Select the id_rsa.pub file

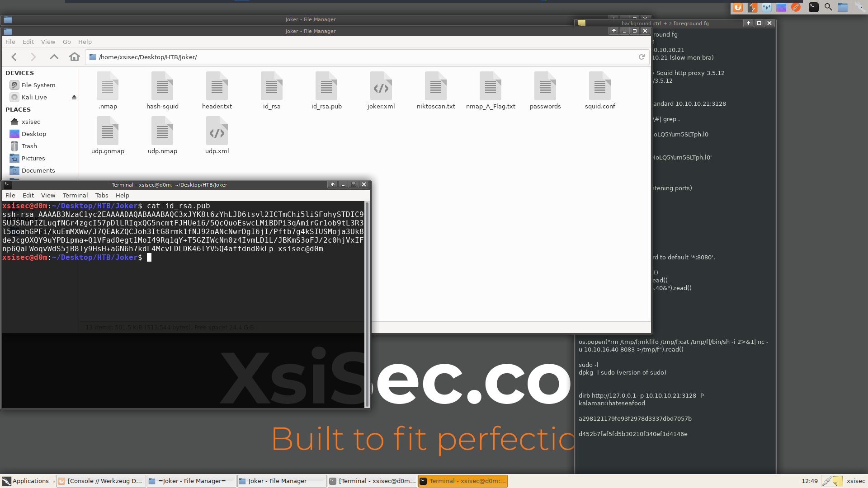(x=326, y=90)
